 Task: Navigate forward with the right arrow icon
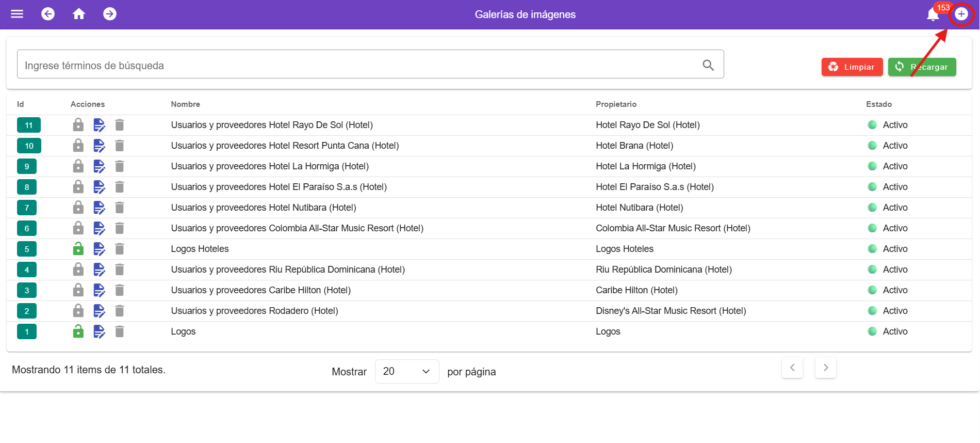110,14
